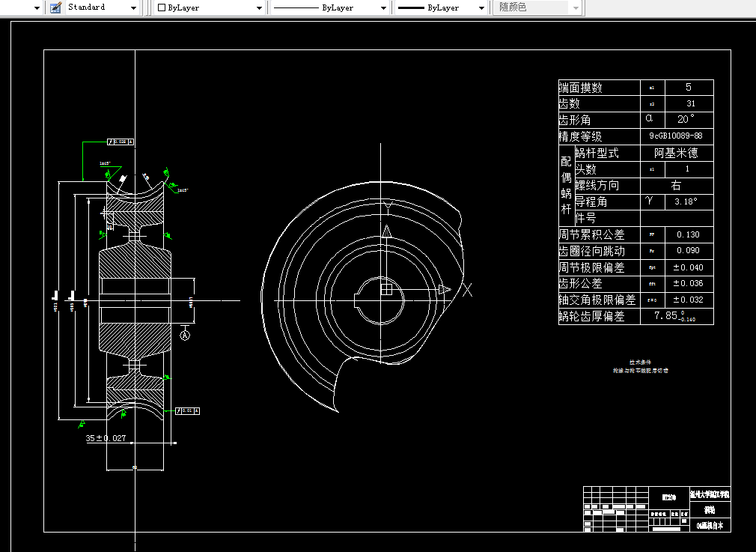Click the dropdown arrow left of the text style icon
Viewport: 756px width, 552px height.
(x=37, y=8)
